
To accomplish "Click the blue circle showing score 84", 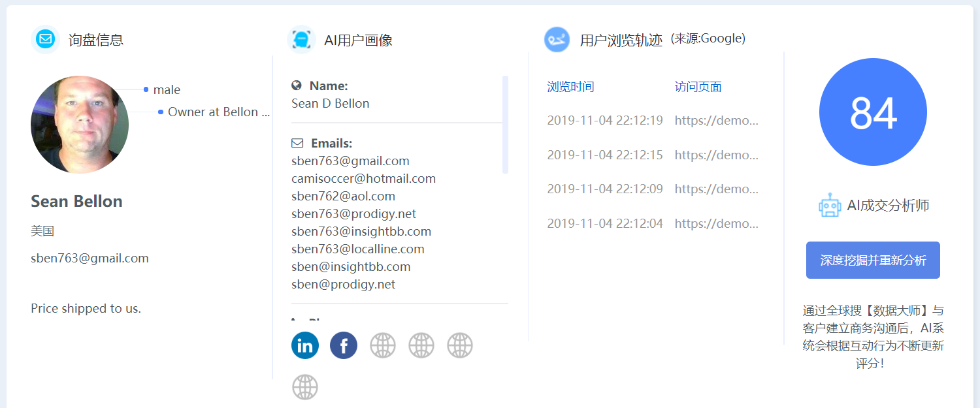I will click(x=873, y=112).
